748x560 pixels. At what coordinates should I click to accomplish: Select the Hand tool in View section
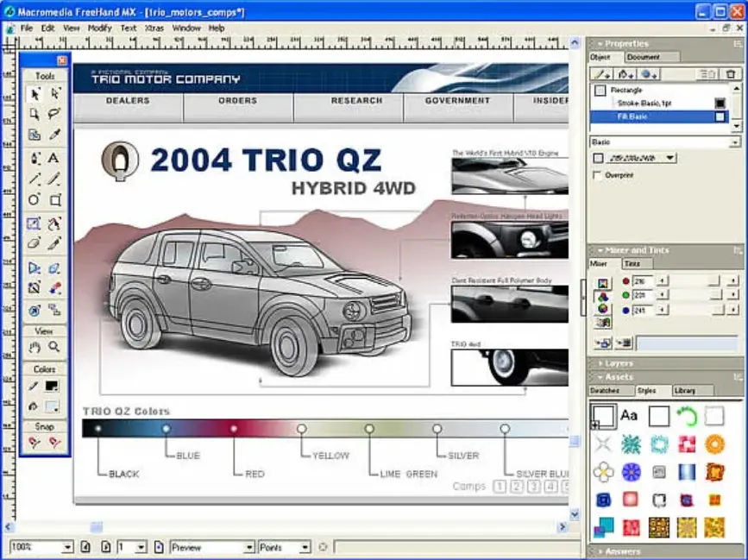pos(35,346)
